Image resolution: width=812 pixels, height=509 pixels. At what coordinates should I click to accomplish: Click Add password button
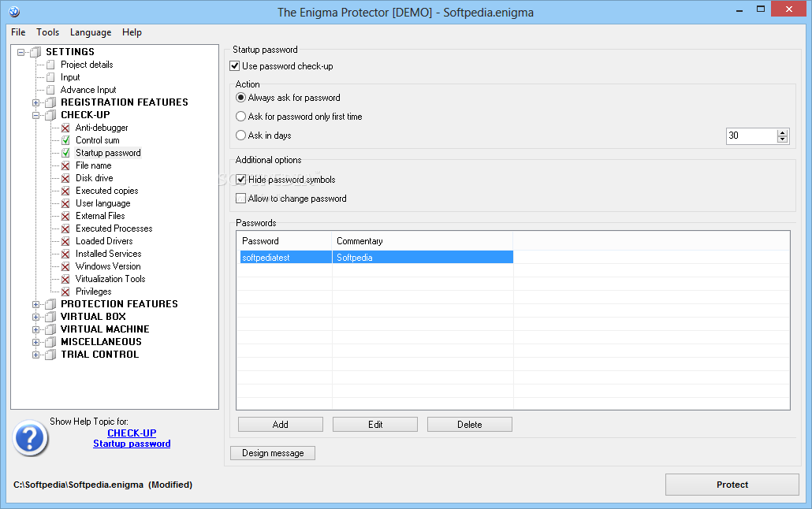280,425
